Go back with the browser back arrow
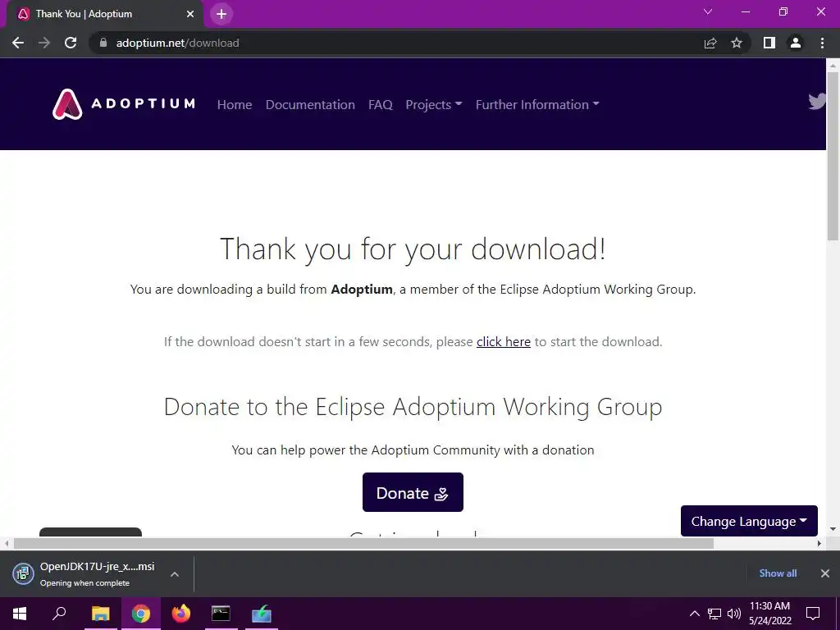 (x=18, y=43)
